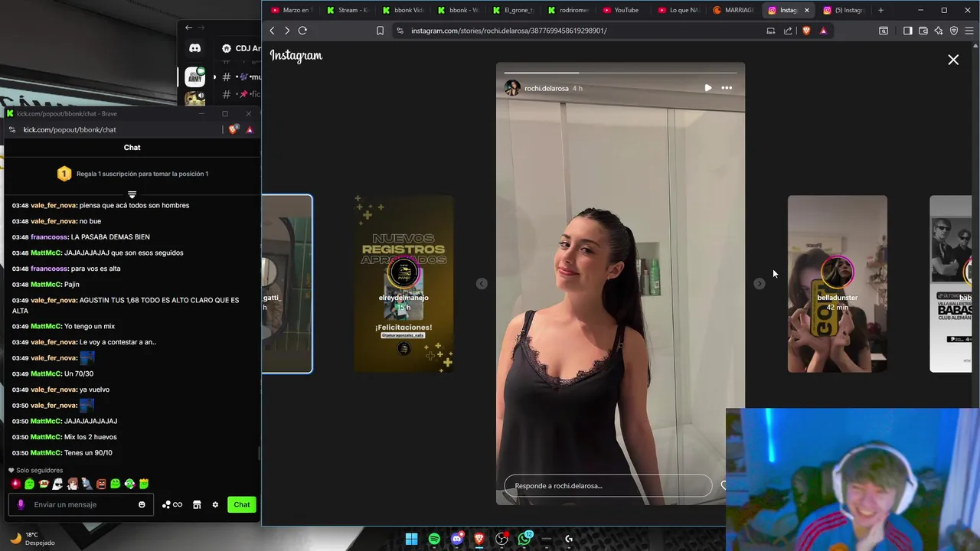This screenshot has width=980, height=551.
Task: Click the browser Back arrow
Action: (272, 31)
